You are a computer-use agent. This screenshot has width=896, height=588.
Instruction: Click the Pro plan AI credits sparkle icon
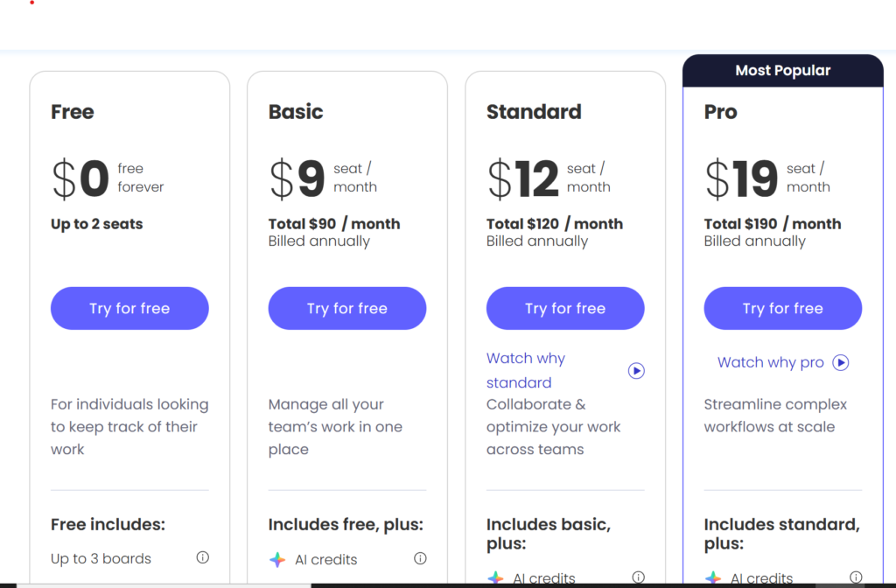713,578
